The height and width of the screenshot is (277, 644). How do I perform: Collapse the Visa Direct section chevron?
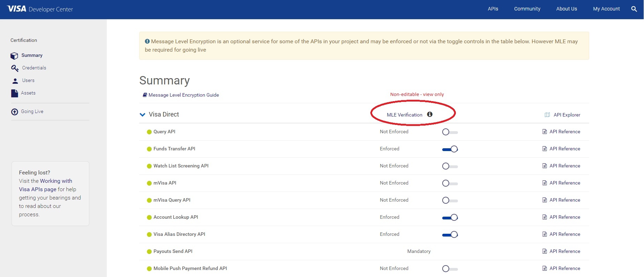[142, 115]
